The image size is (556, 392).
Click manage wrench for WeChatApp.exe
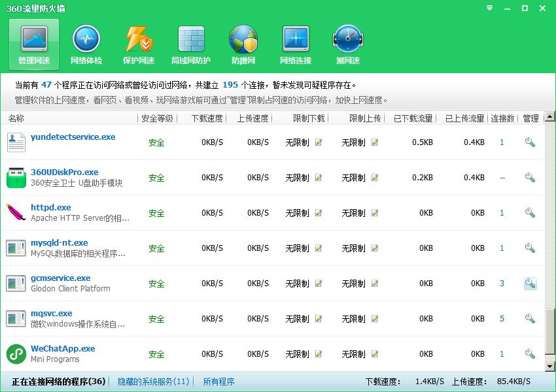[x=530, y=353]
